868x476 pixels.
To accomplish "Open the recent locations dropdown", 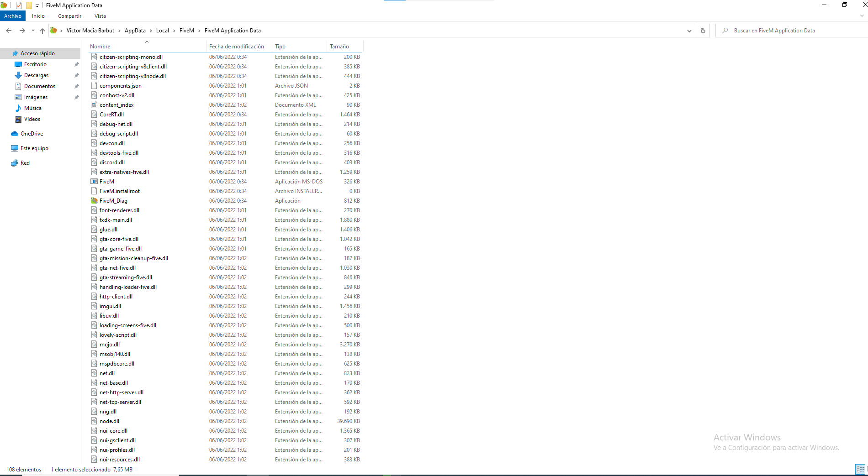I will pos(33,31).
